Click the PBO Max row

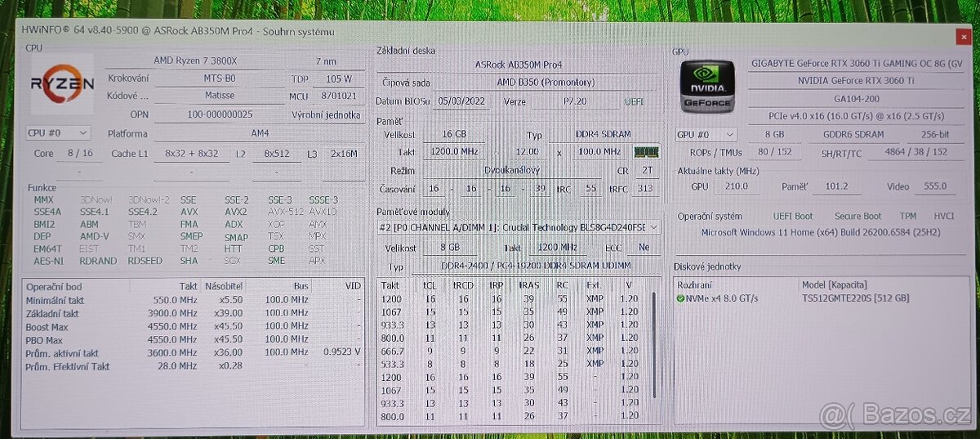click(194, 340)
